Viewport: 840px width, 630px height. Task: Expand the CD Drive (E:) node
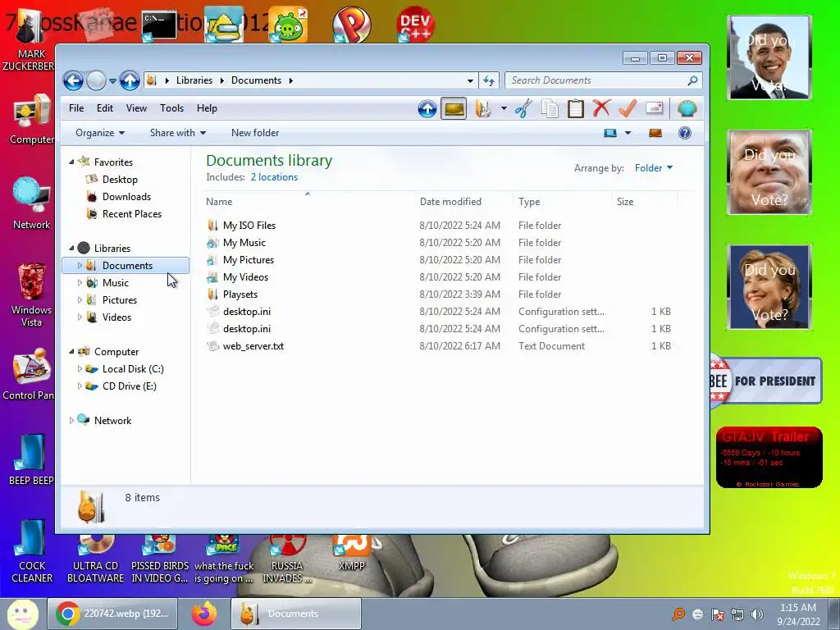(80, 386)
